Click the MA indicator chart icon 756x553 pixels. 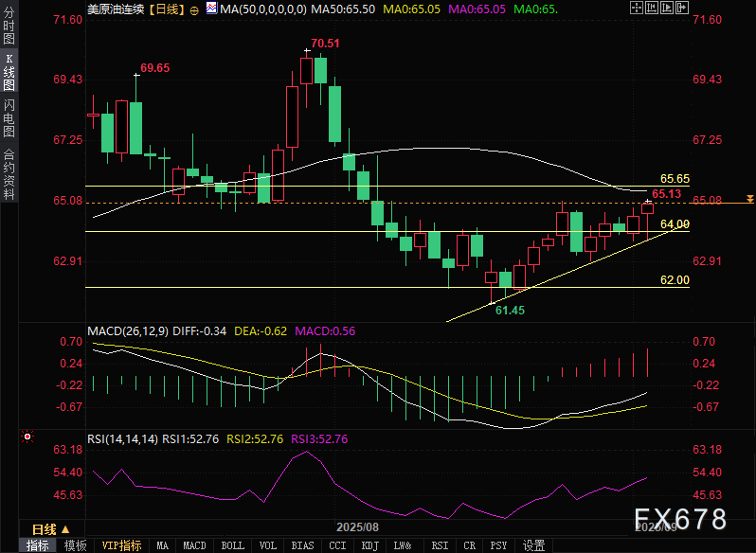pos(211,8)
